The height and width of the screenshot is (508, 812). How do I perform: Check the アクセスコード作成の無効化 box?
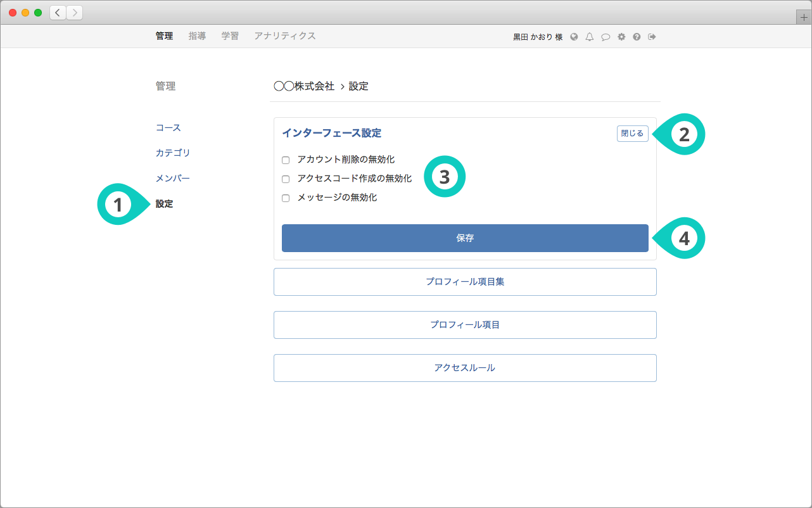click(286, 179)
